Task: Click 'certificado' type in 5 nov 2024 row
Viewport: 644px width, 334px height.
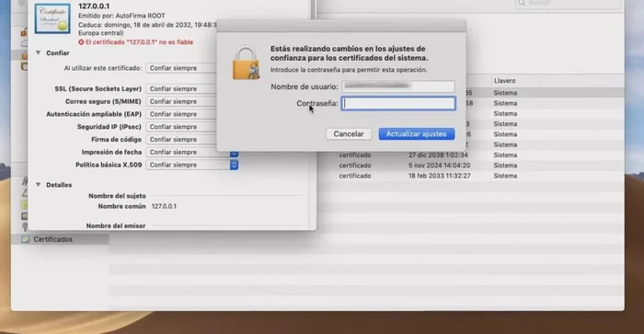Action: 355,165
